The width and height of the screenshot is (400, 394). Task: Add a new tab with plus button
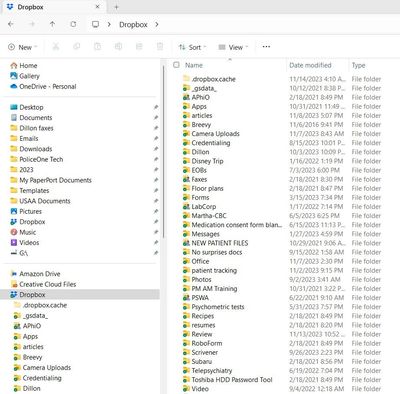(116, 7)
